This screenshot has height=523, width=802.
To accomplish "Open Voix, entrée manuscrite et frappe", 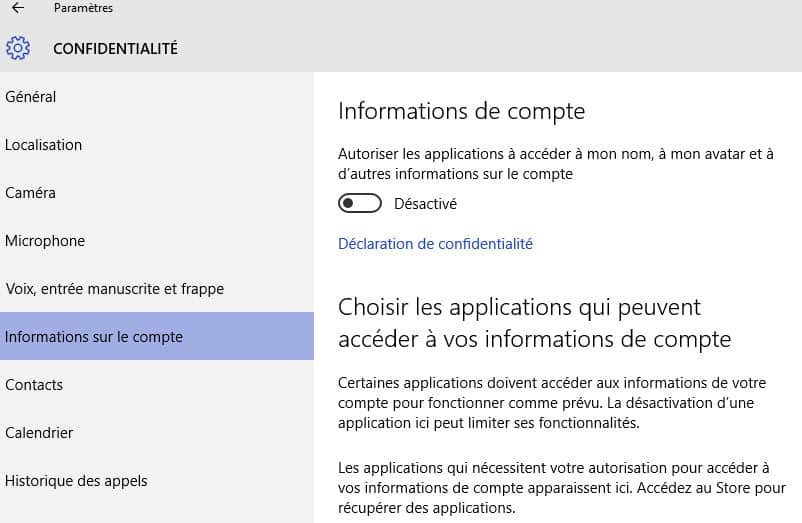I will (x=157, y=289).
